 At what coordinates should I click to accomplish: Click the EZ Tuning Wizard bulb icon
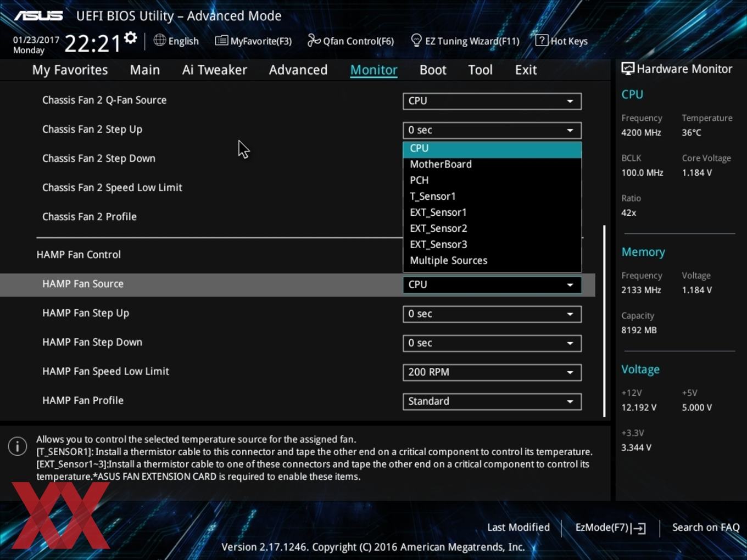(416, 41)
